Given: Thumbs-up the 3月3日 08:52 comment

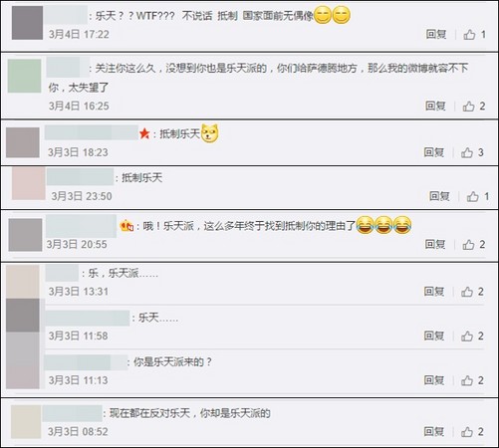Looking at the screenshot, I should pos(467,432).
